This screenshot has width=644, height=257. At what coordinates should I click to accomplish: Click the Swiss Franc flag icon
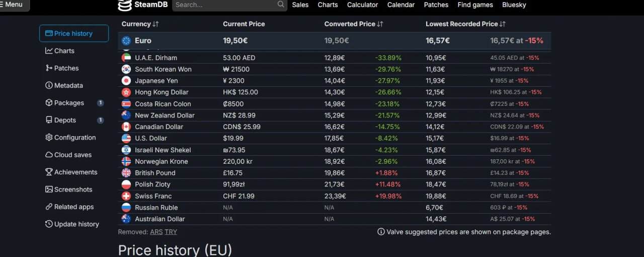coord(126,196)
